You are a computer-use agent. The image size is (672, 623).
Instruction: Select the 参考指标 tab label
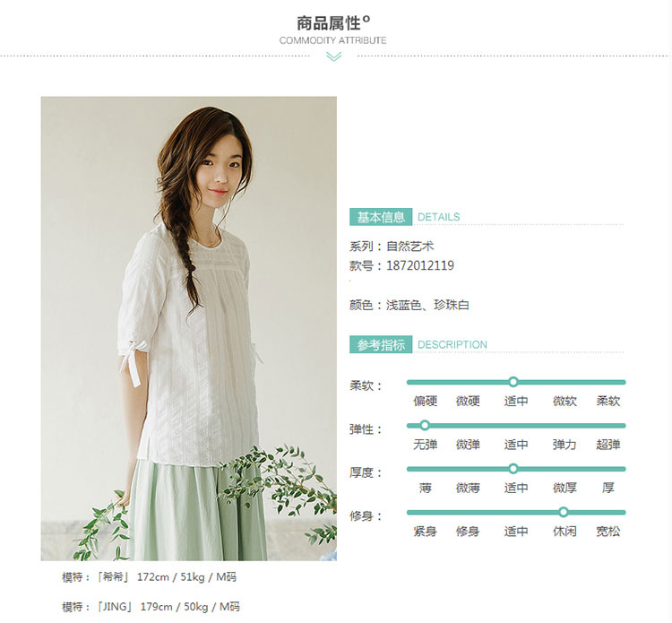coord(381,345)
